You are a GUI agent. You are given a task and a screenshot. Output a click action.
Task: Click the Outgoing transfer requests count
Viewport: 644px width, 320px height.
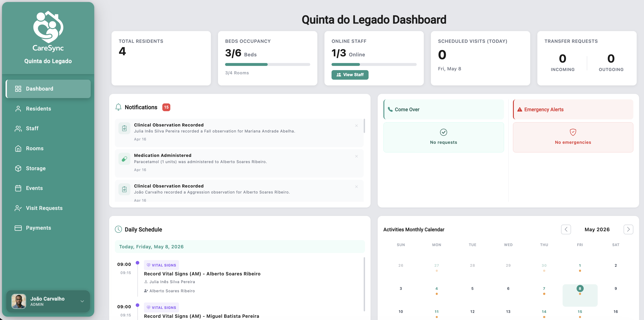coord(611,59)
